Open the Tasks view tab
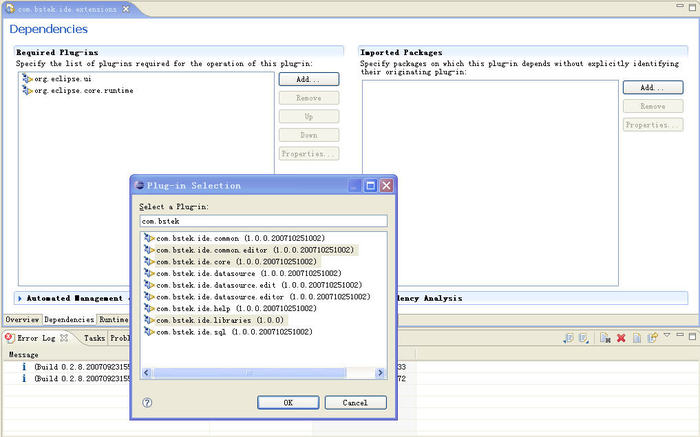The image size is (700, 437). pos(94,338)
